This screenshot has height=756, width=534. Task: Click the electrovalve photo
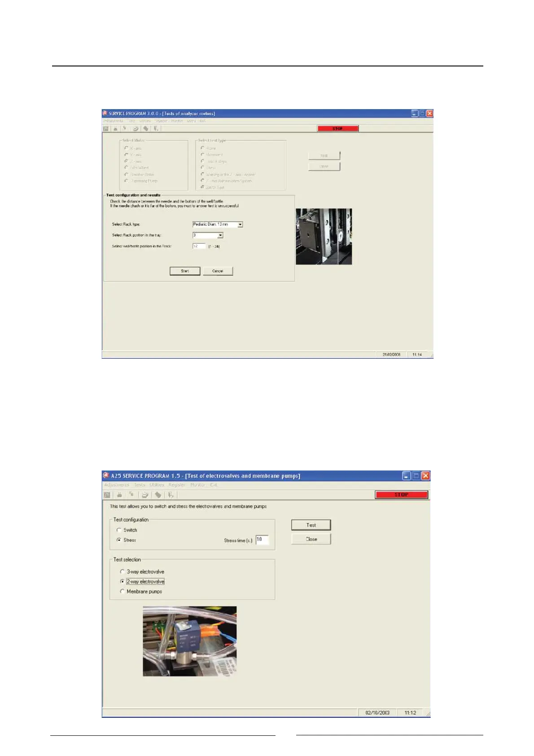tap(189, 641)
